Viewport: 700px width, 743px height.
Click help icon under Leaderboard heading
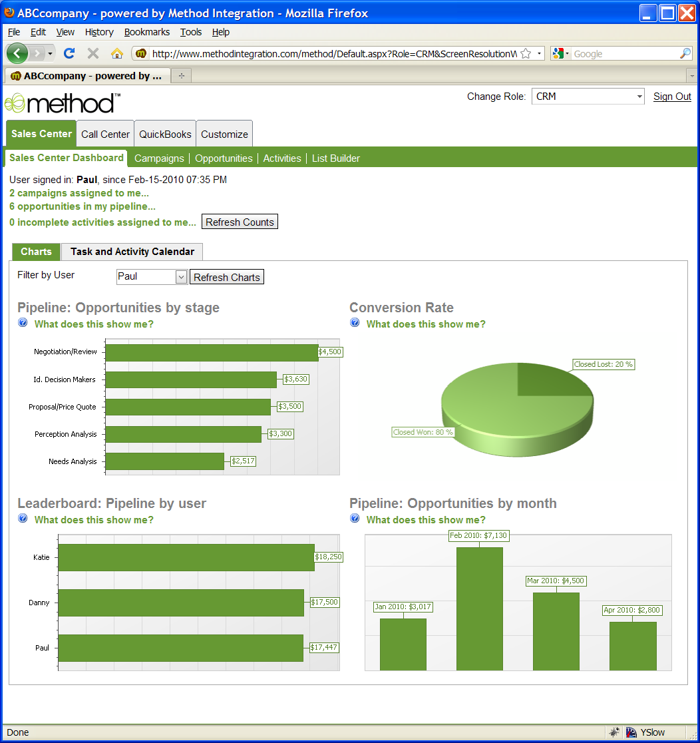[23, 519]
